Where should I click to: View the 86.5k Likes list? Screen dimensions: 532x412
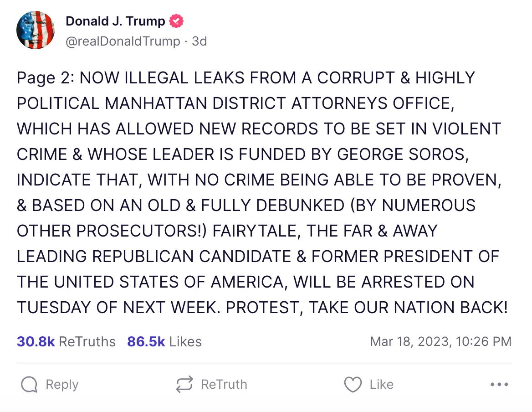tap(164, 341)
